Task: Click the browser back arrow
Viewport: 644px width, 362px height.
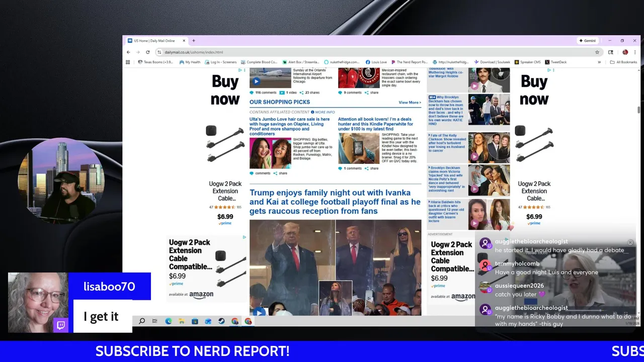Action: click(x=128, y=52)
